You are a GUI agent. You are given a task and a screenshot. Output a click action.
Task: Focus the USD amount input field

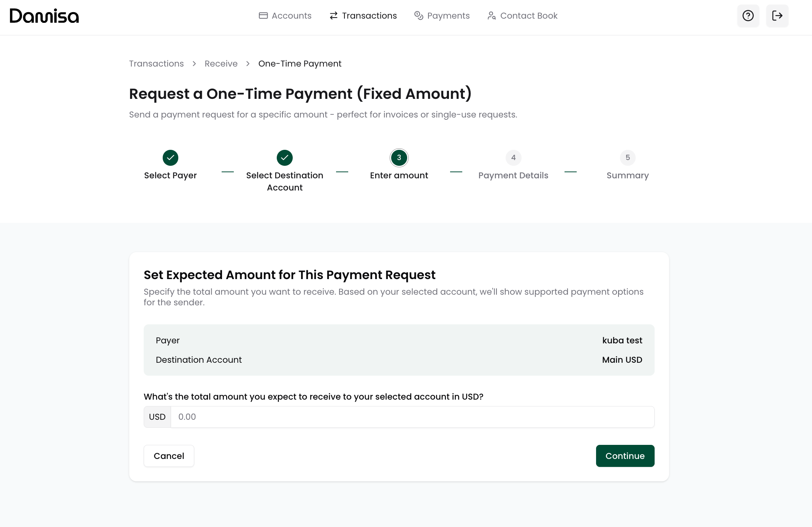412,417
